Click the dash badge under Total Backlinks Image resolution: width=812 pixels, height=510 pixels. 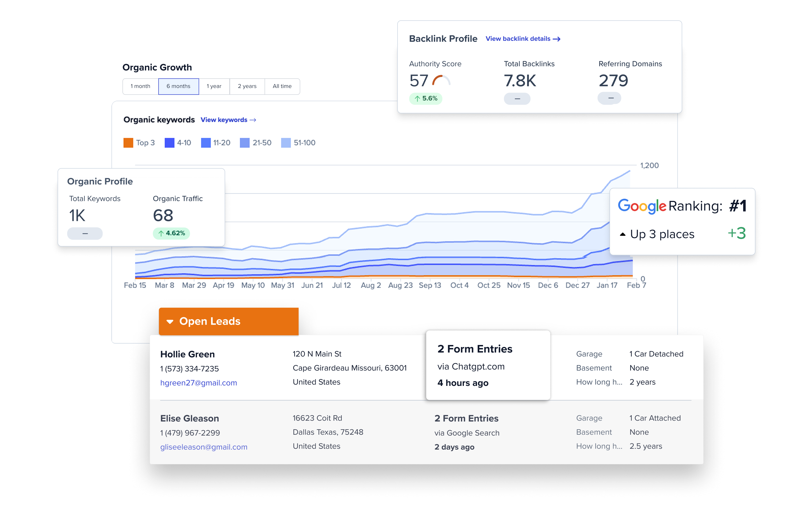tap(517, 98)
